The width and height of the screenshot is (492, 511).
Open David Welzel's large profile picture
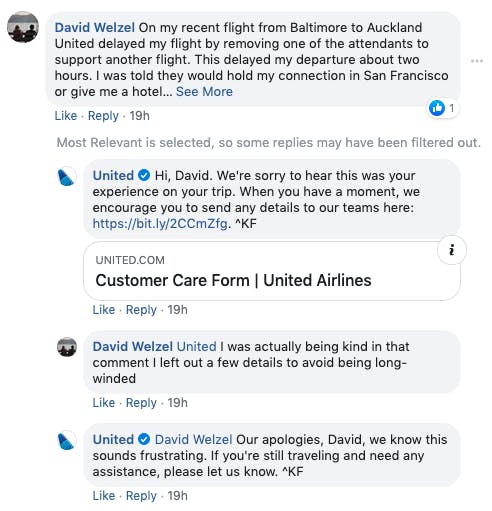(x=23, y=27)
